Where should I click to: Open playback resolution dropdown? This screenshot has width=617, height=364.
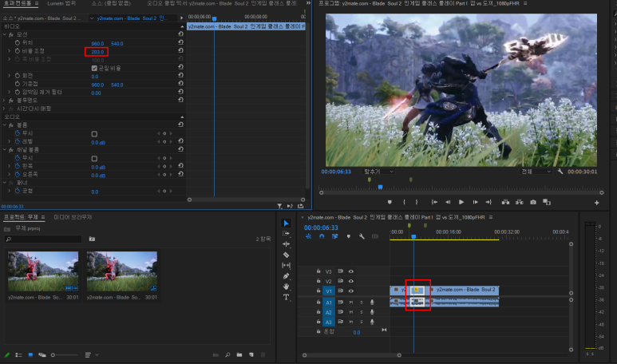coord(536,172)
